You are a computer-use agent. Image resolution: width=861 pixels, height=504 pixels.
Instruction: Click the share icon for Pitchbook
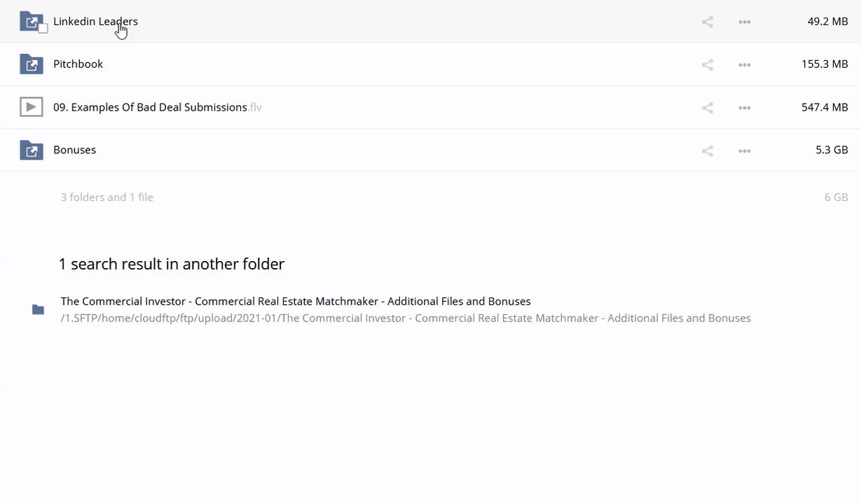(708, 65)
